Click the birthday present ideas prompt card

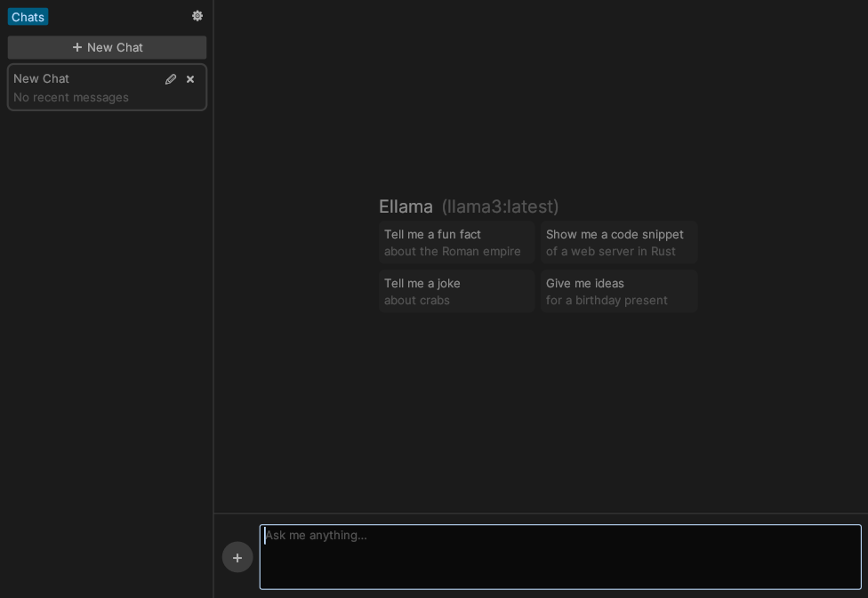point(619,291)
